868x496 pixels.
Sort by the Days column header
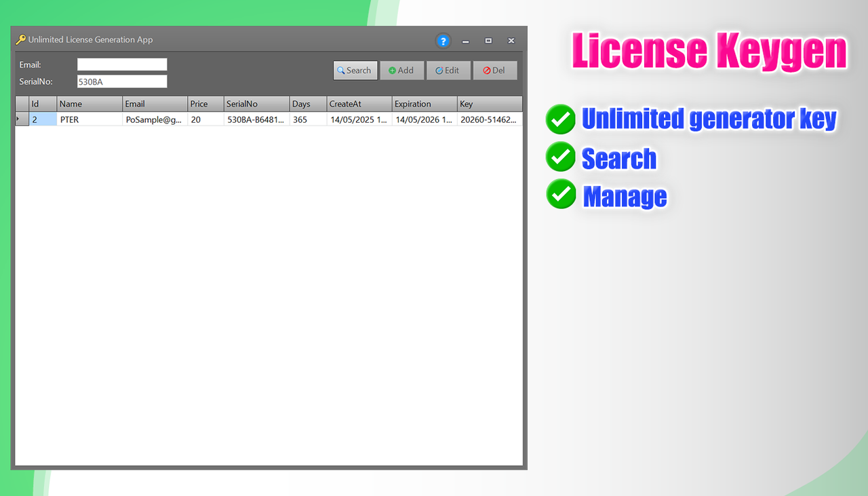point(308,104)
